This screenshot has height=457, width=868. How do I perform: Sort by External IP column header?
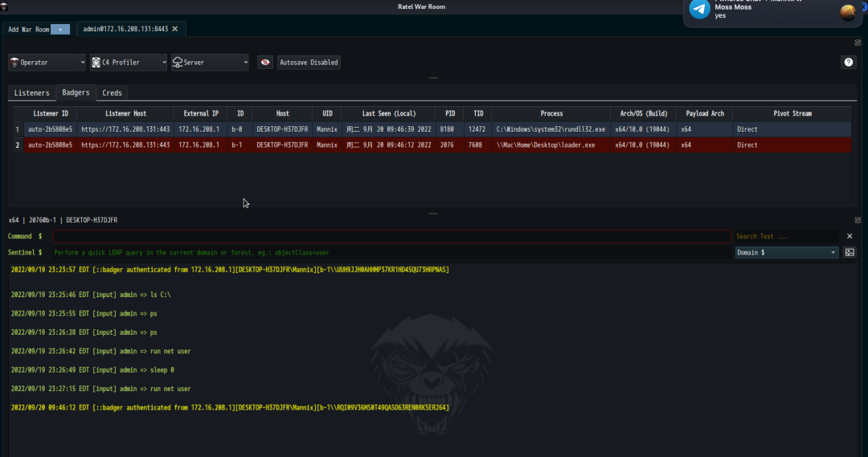pos(201,113)
